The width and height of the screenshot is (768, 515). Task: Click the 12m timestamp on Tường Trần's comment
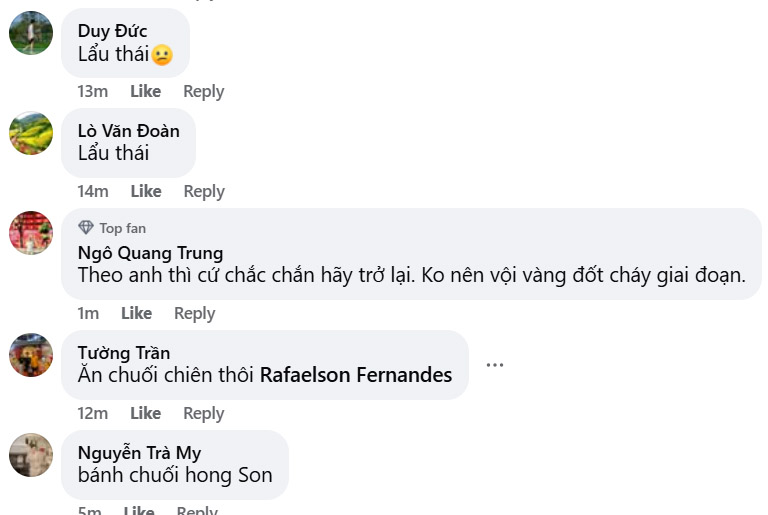(x=92, y=413)
